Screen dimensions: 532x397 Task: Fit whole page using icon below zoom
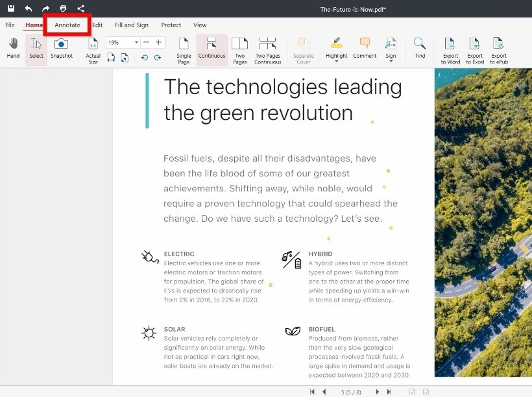[125, 57]
